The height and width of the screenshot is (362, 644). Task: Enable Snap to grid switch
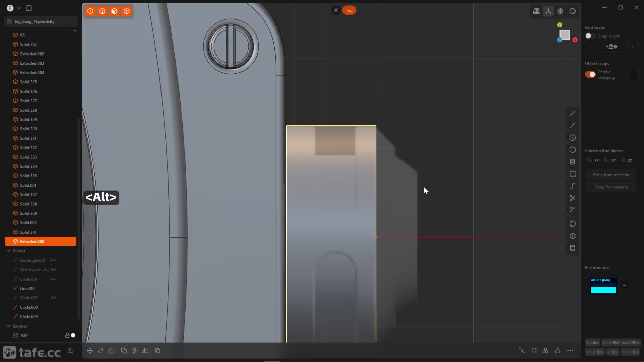pos(590,36)
